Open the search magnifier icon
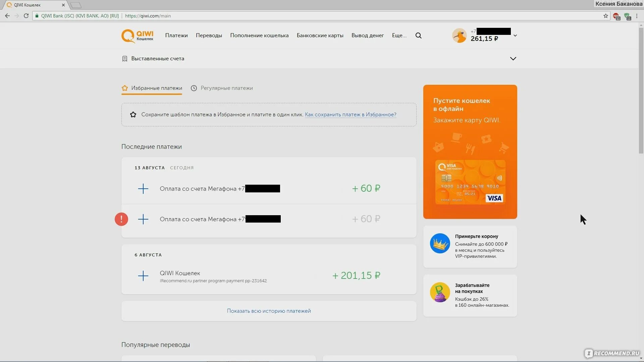Viewport: 644px width, 362px height. point(418,36)
